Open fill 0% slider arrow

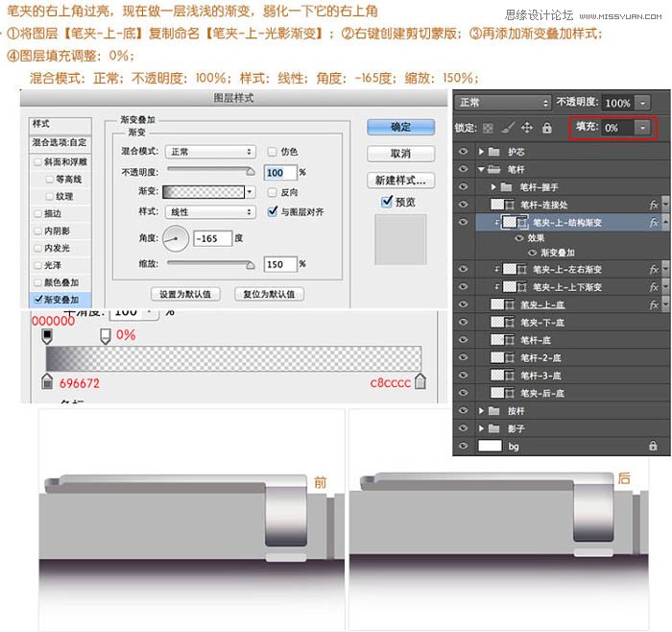(x=642, y=128)
